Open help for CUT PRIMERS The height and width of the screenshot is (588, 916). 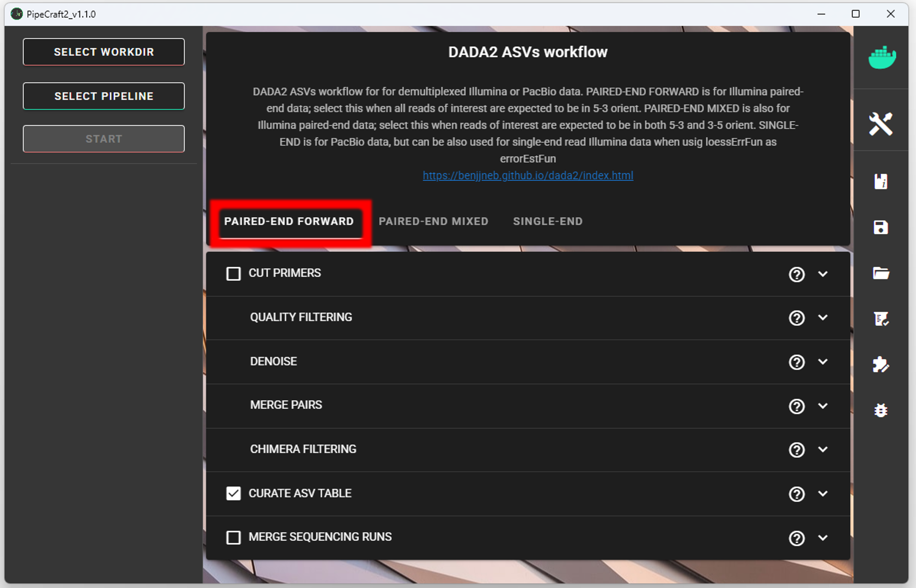[x=797, y=274]
